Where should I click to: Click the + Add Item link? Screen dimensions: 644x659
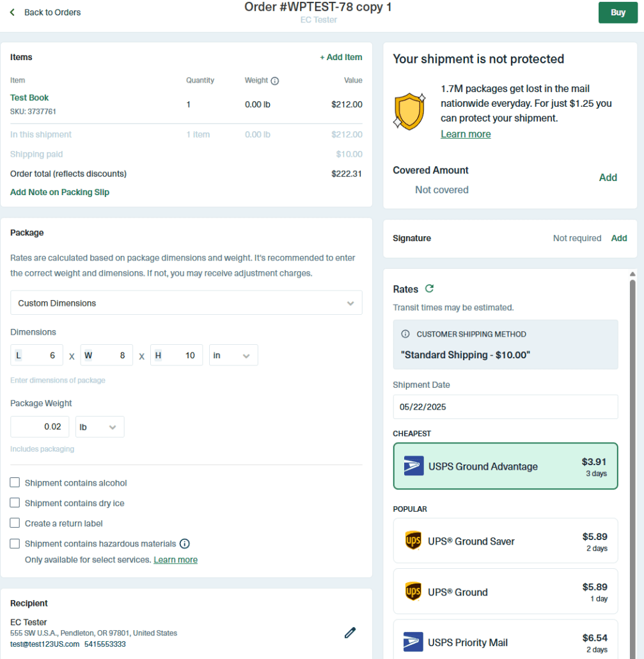coord(341,58)
